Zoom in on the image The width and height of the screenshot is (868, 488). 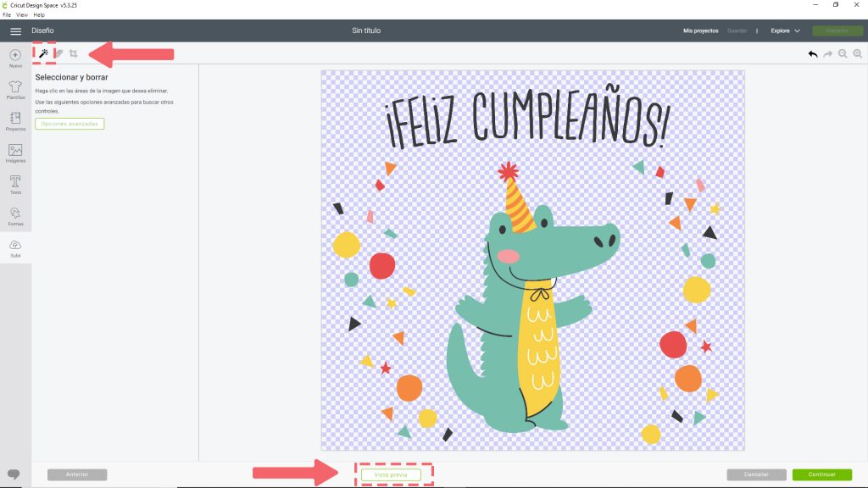point(858,53)
